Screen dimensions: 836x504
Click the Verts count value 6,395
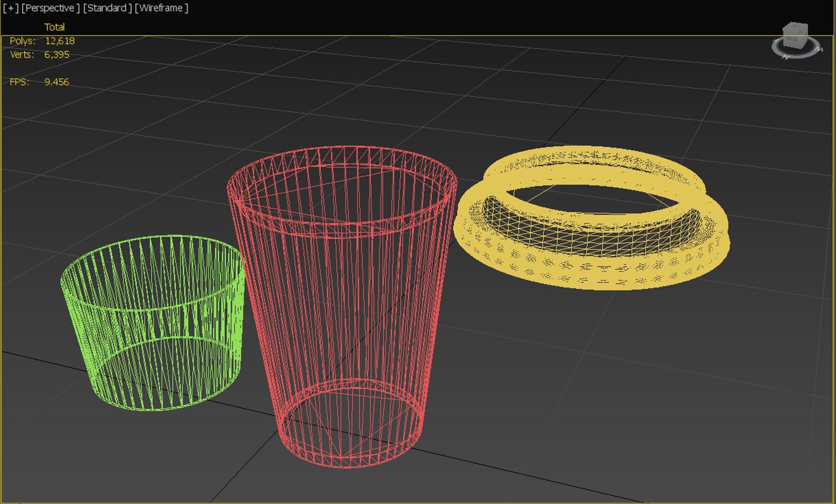[x=57, y=54]
